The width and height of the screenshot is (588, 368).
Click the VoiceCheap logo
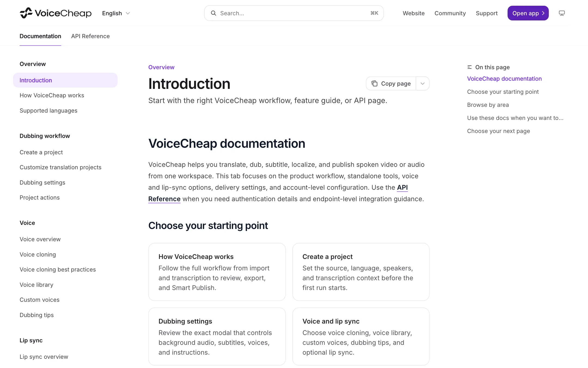click(x=56, y=13)
